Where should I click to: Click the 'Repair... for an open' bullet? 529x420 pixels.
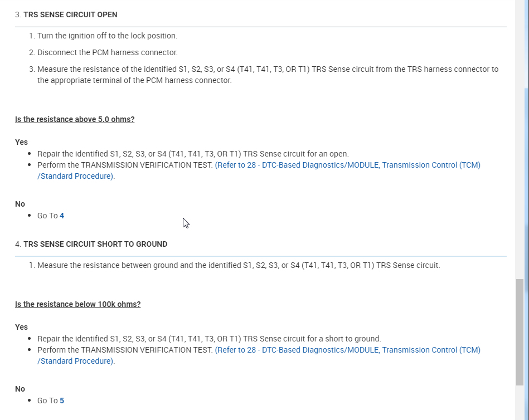(x=193, y=154)
